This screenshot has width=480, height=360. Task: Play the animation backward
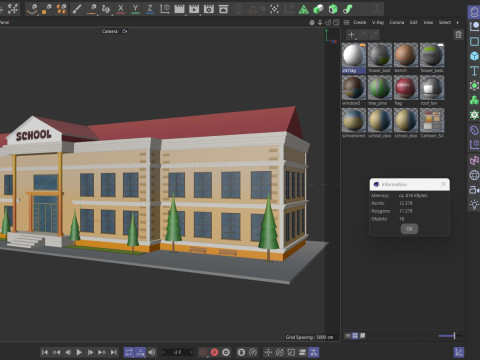pos(68,352)
